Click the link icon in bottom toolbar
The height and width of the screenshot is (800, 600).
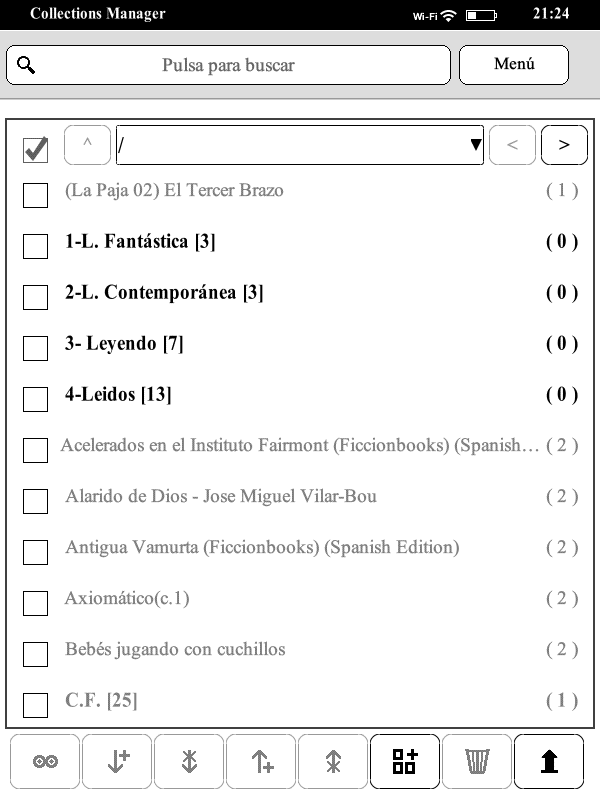tap(45, 761)
